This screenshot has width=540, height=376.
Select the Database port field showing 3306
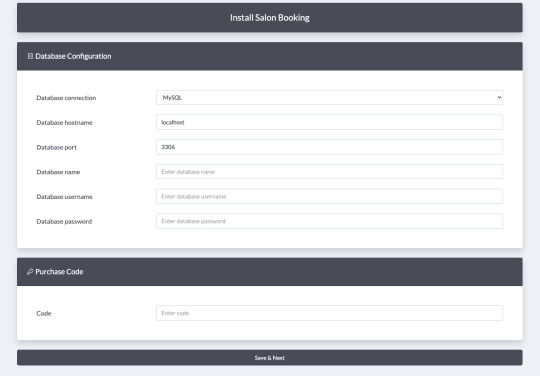tap(329, 147)
